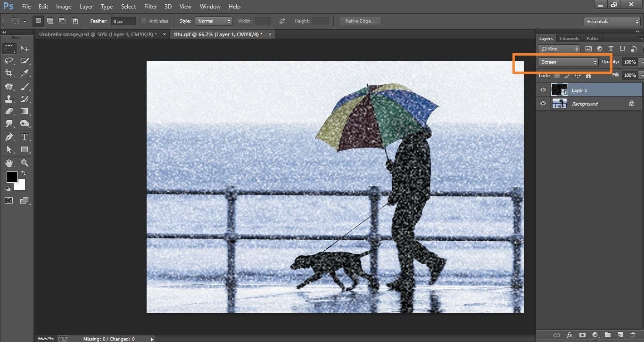Viewport: 644px width, 342px height.
Task: Hide the Background layer visibility
Action: [x=543, y=103]
